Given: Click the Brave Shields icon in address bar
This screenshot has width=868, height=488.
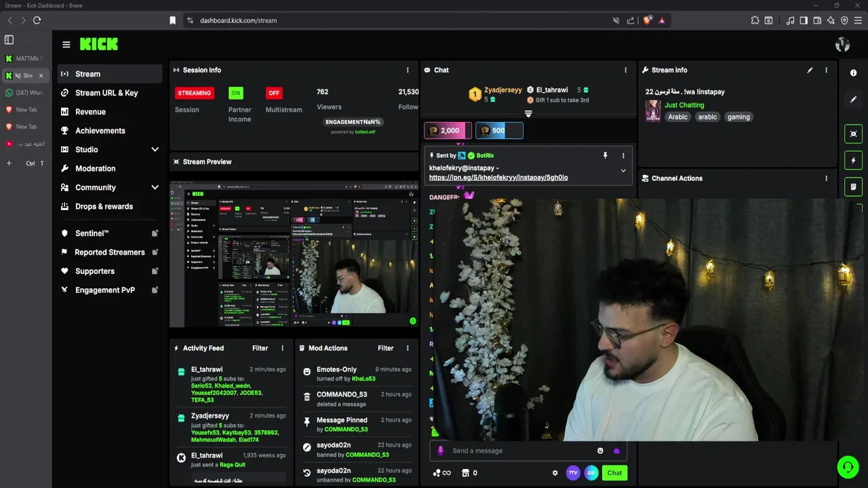Looking at the screenshot, I should 648,20.
